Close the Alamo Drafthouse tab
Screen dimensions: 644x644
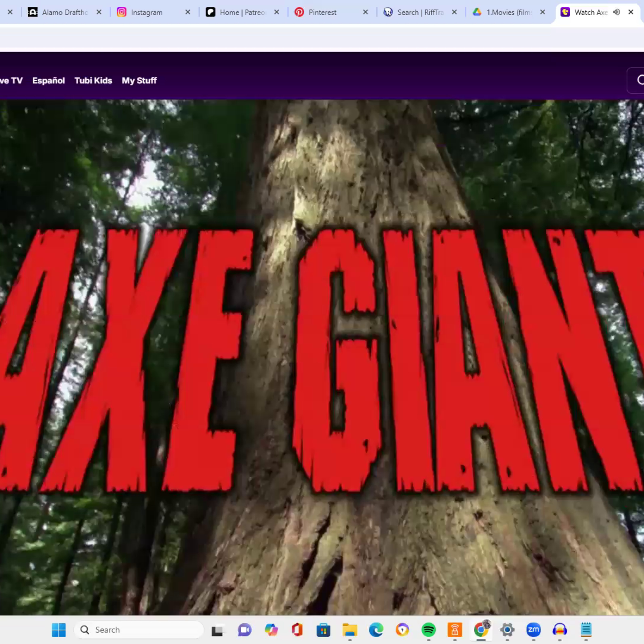[x=99, y=12]
